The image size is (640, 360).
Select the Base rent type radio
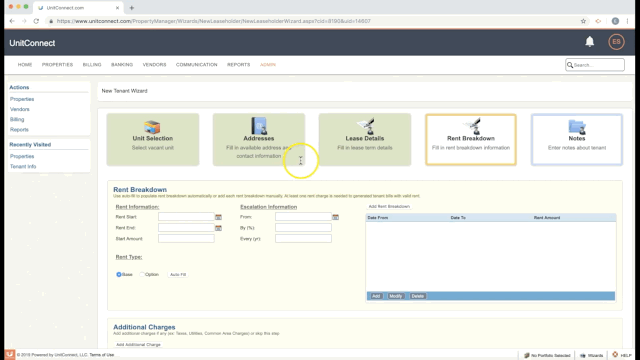119,275
